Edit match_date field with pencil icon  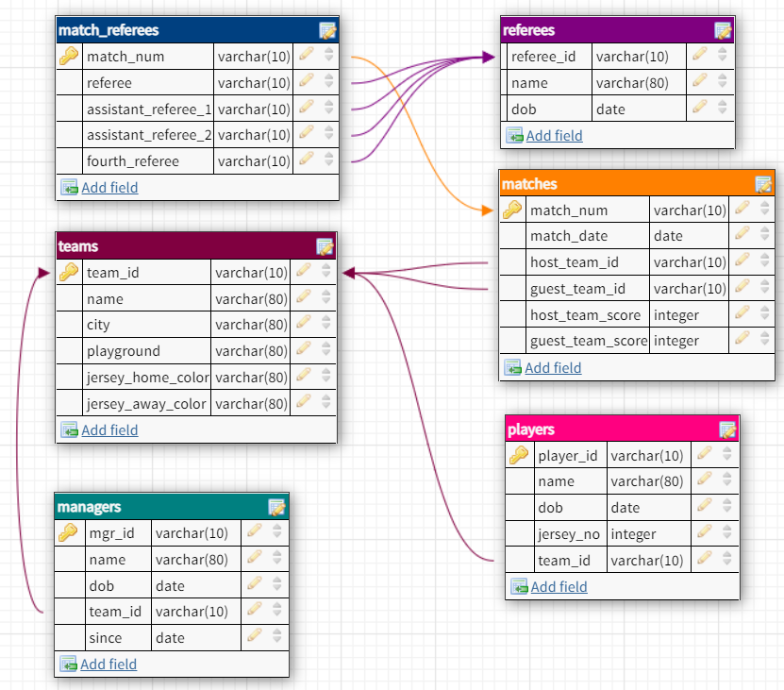(x=742, y=233)
